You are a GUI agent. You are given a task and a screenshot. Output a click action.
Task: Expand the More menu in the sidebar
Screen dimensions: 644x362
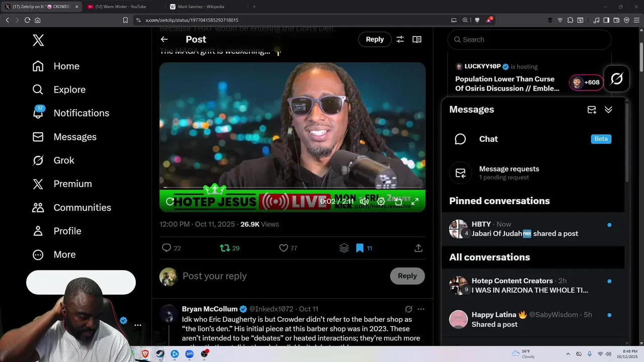(x=54, y=255)
